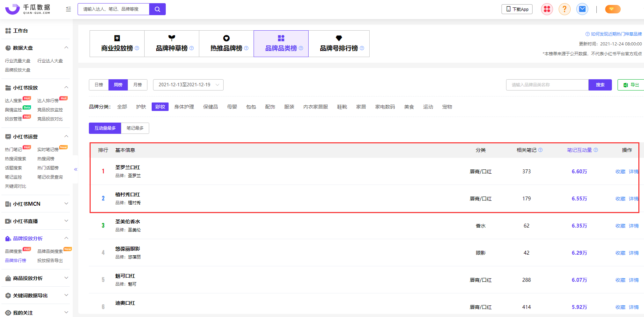Filter brand category 母婴
This screenshot has width=644, height=317.
click(232, 107)
